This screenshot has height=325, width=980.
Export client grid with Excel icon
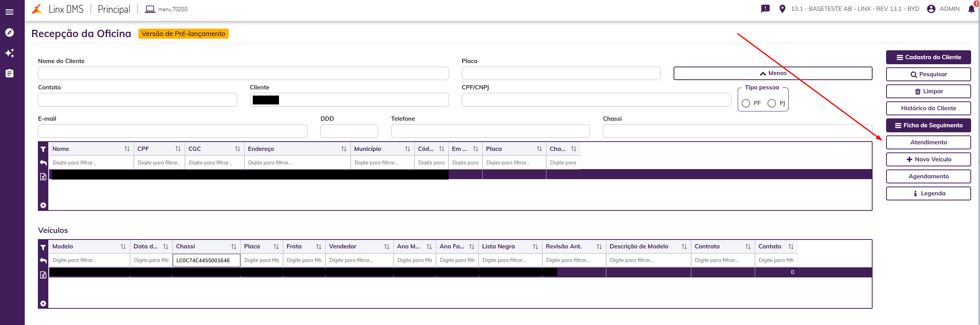click(x=43, y=177)
